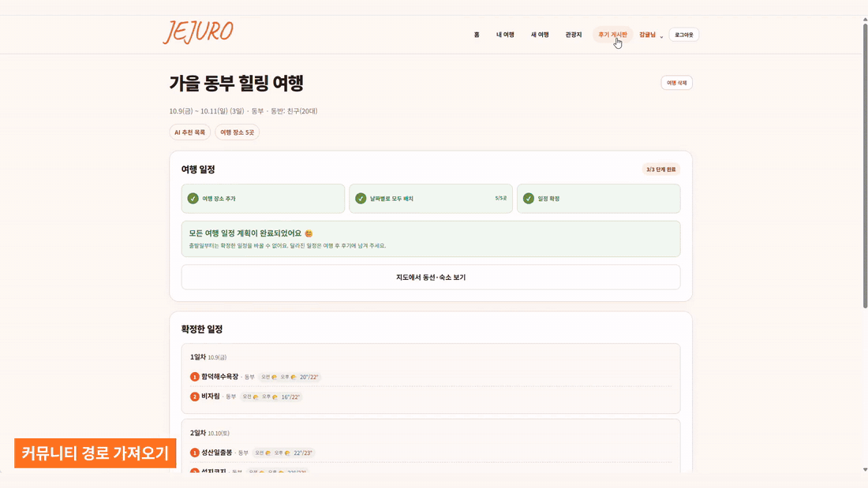The width and height of the screenshot is (868, 488).
Task: Click the 성산일출봉 place name
Action: (217, 453)
